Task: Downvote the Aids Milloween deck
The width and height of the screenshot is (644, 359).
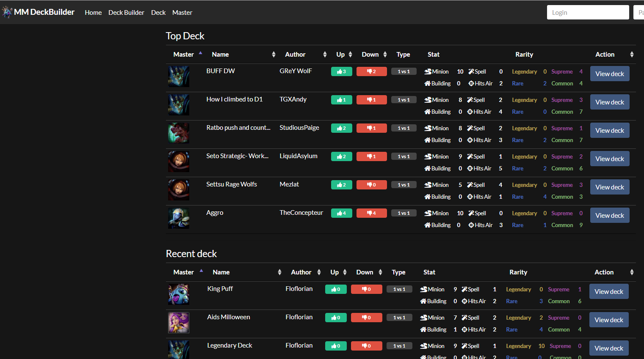Action: coord(367,318)
